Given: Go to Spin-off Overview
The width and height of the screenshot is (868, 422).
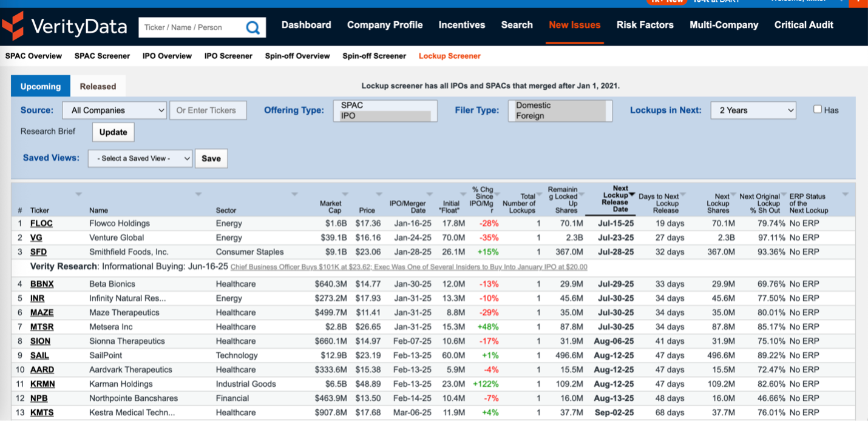Looking at the screenshot, I should [x=297, y=56].
